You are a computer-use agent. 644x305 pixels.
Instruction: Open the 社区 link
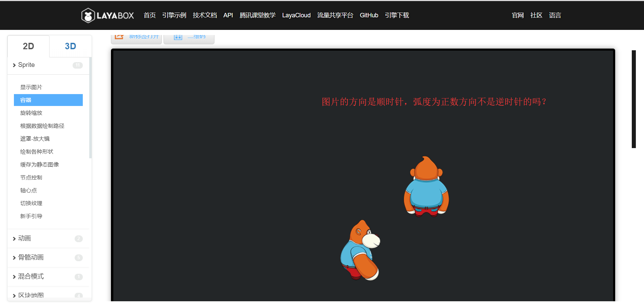(x=536, y=15)
